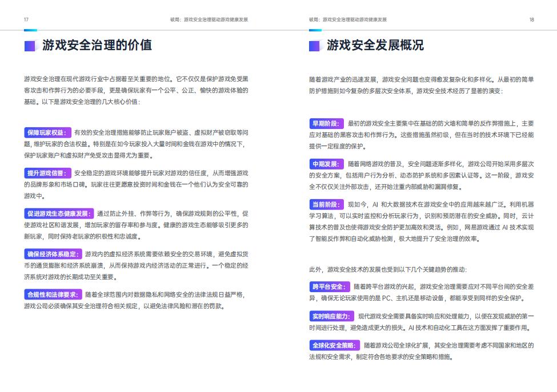Click the running header on page 18

coord(348,19)
